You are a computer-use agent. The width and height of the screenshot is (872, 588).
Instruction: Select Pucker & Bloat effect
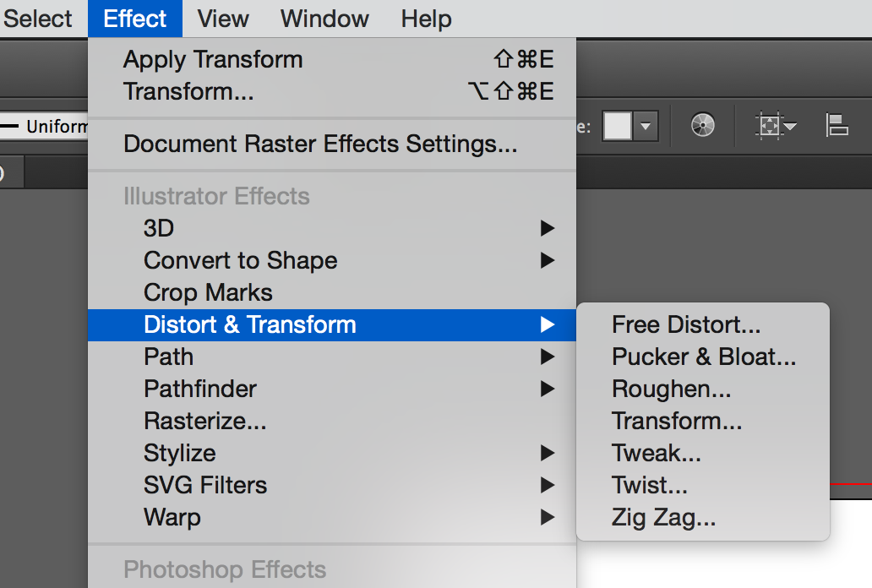[x=703, y=357]
